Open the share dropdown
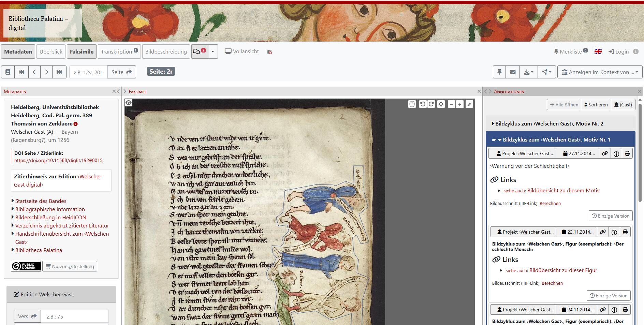The image size is (644, 325). pyautogui.click(x=547, y=72)
